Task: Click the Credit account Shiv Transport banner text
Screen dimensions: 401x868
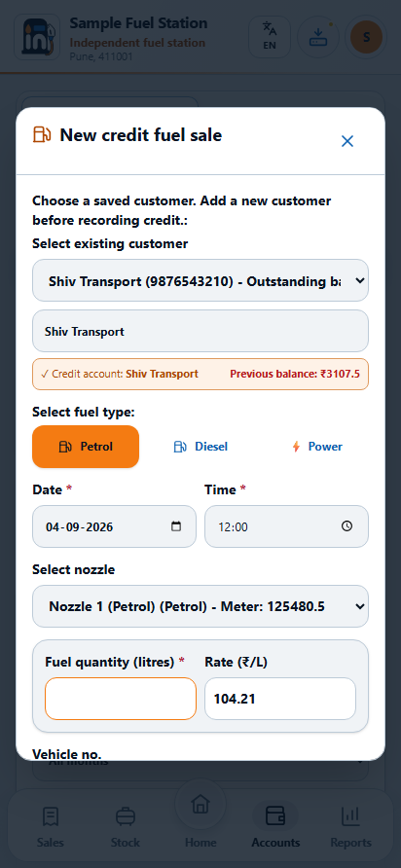Action: point(120,374)
